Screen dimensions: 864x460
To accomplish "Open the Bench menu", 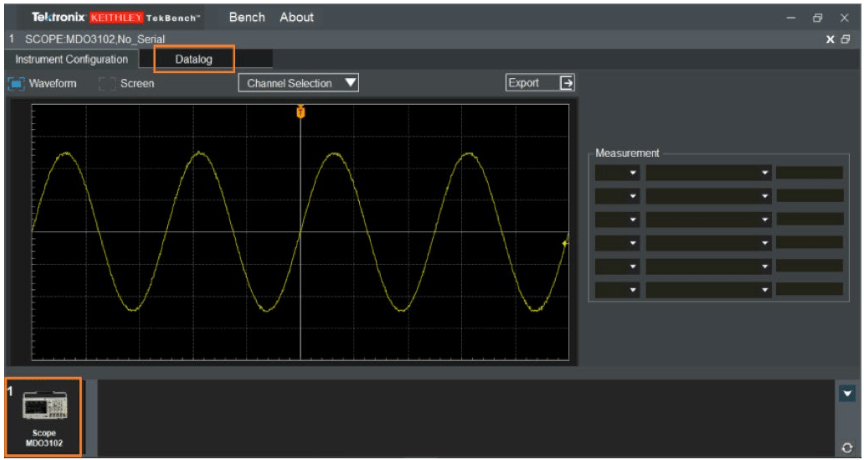I will click(247, 17).
